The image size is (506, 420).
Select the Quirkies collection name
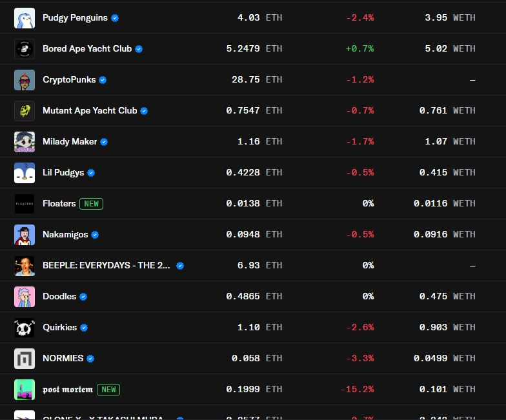click(x=59, y=328)
